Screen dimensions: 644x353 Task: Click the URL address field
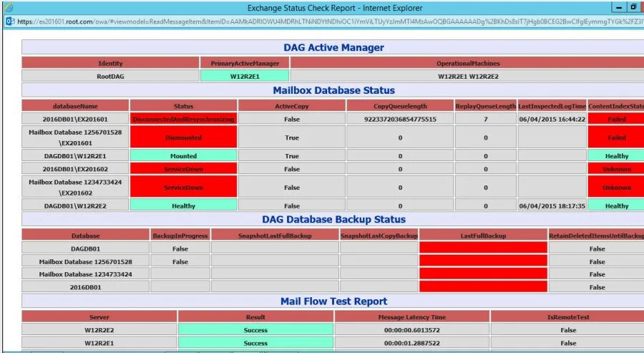point(330,21)
